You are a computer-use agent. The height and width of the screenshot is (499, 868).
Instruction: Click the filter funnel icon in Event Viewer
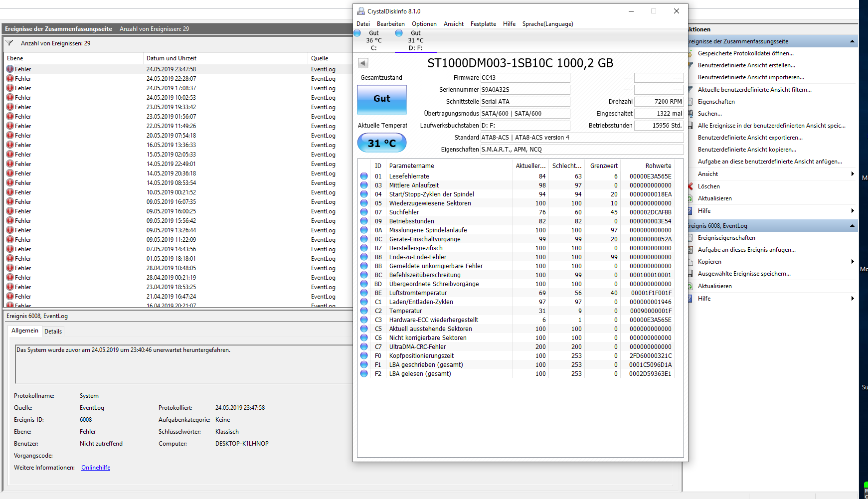[9, 43]
